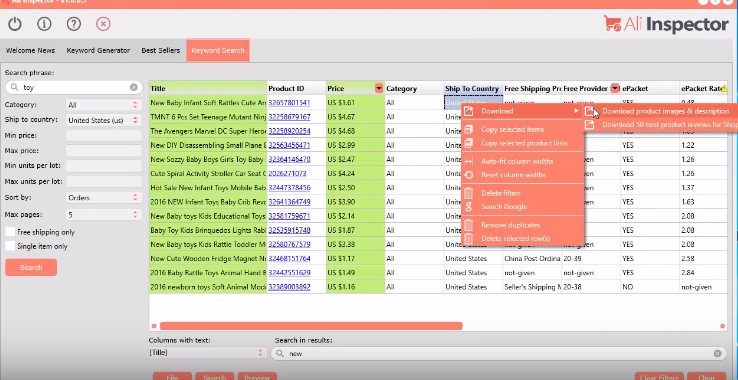Click the Delete selected row(s) trash icon

pyautogui.click(x=468, y=239)
